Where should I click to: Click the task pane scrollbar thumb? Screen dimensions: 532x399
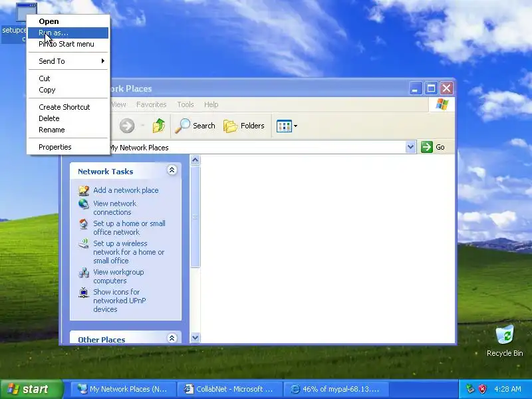[x=195, y=217]
